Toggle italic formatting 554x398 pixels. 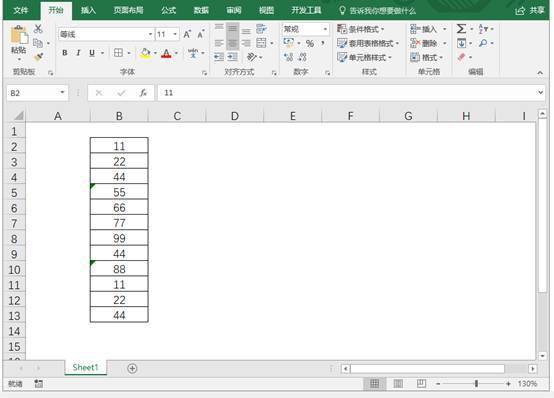78,53
